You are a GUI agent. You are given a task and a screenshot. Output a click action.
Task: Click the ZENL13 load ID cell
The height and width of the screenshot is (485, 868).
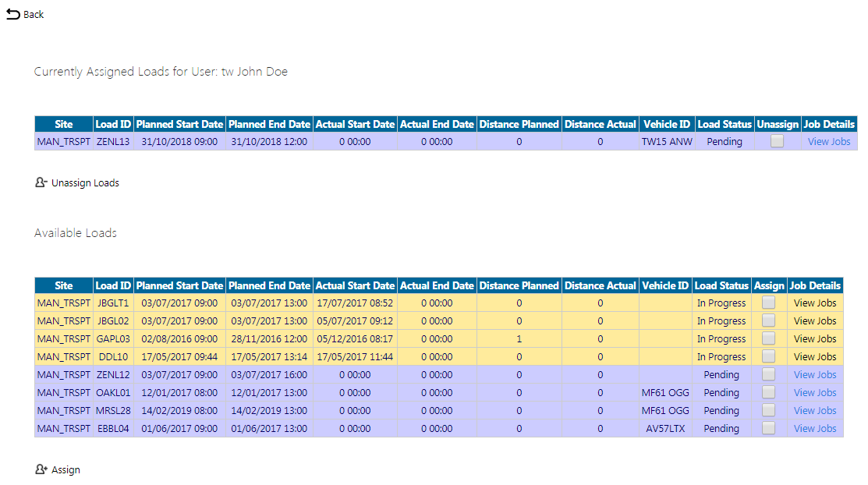[113, 142]
